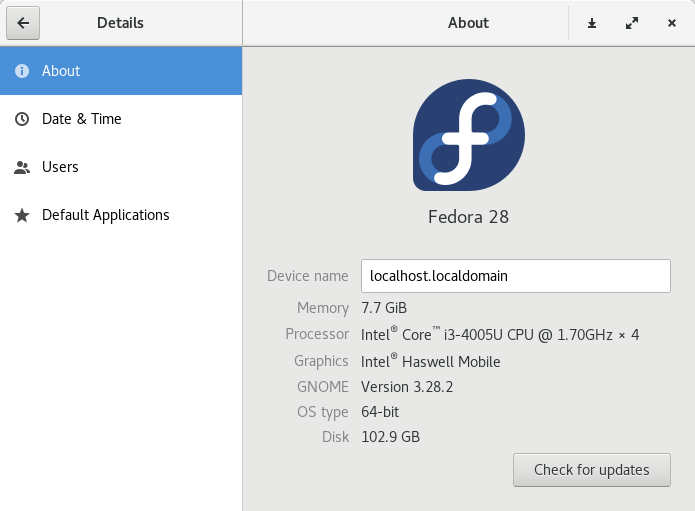Screen dimensions: 695x511
Task: Click the Fedora logo image
Action: [x=469, y=135]
